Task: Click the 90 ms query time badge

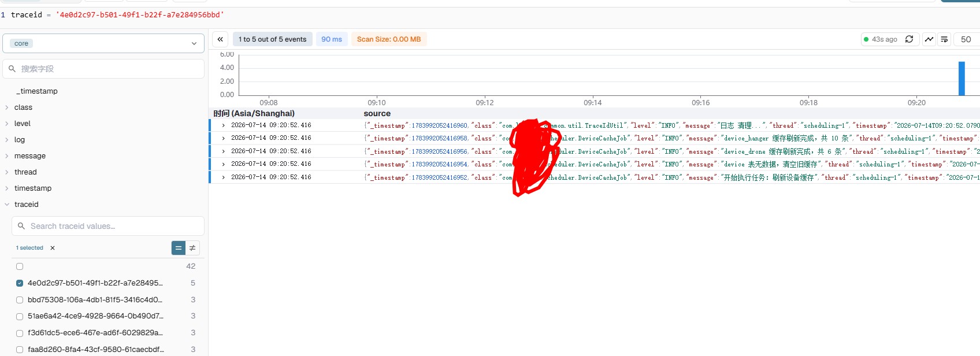Action: pyautogui.click(x=332, y=39)
